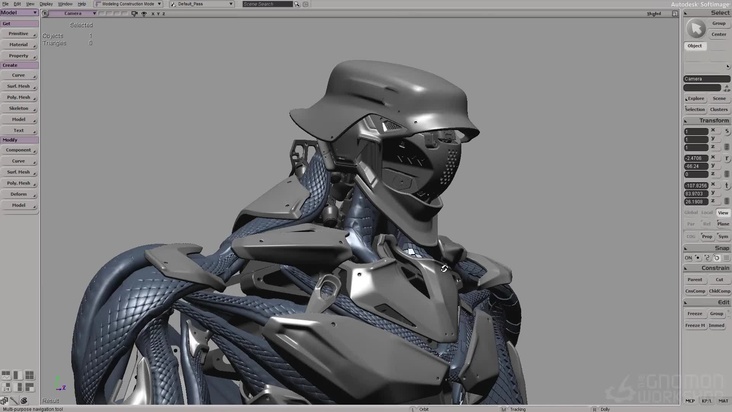Click the Freeze button

694,313
